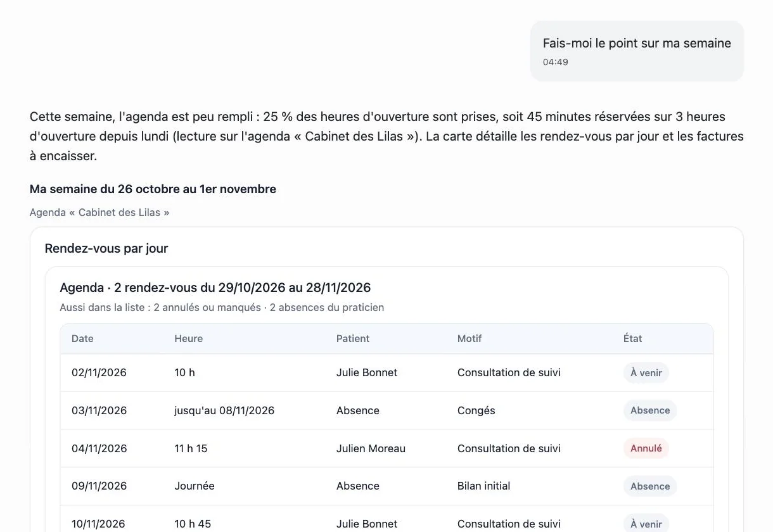Click the Patient cell "Absence" in the 09/11/2026 row
The width and height of the screenshot is (773, 532).
pos(358,486)
